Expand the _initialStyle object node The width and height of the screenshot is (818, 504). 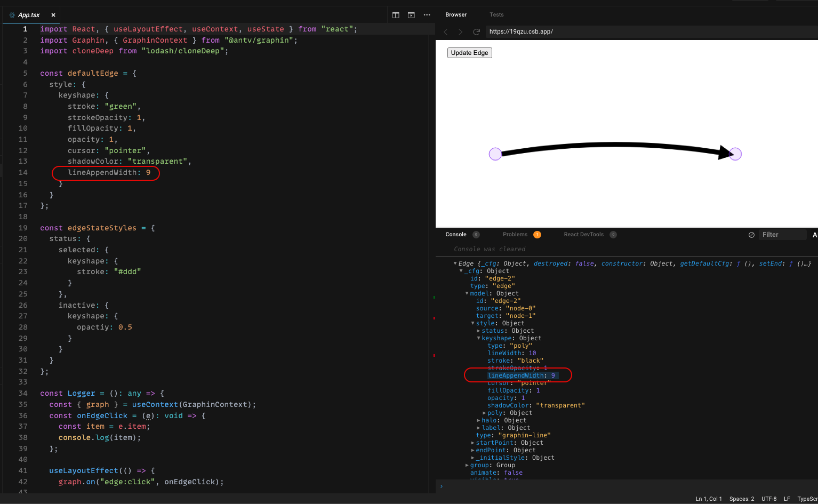[473, 458]
